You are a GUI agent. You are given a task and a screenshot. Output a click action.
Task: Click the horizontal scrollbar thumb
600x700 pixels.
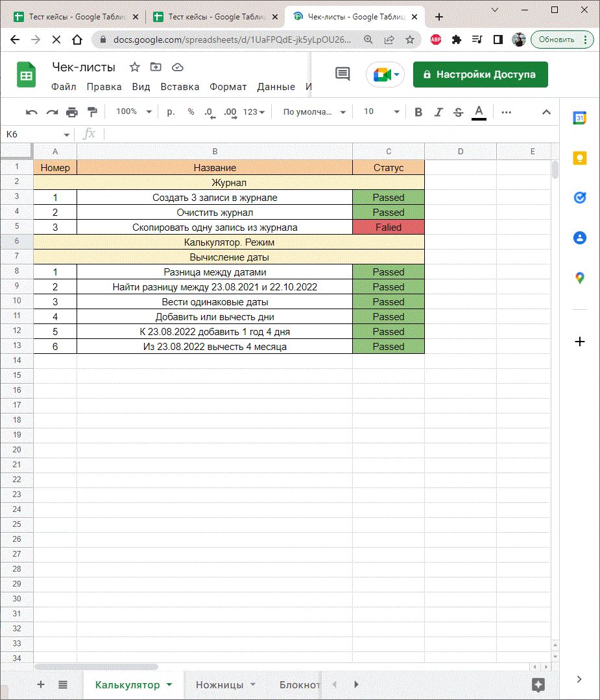[x=96, y=667]
